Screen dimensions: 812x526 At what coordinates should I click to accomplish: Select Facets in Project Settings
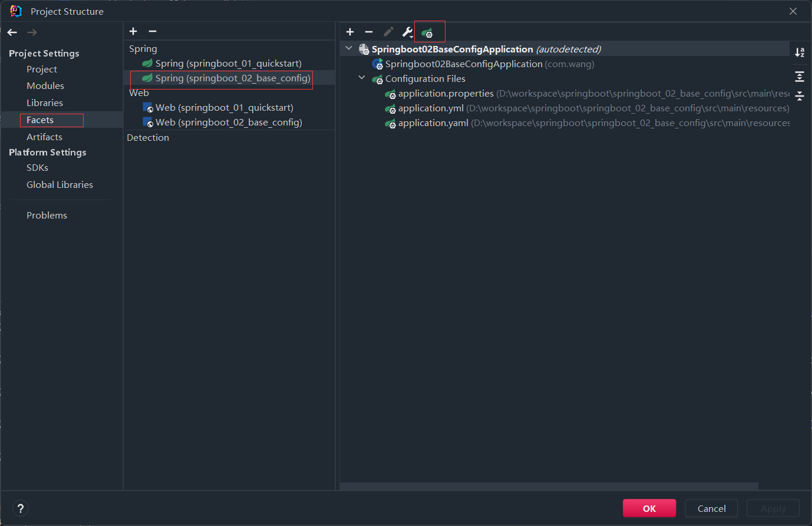pos(40,120)
